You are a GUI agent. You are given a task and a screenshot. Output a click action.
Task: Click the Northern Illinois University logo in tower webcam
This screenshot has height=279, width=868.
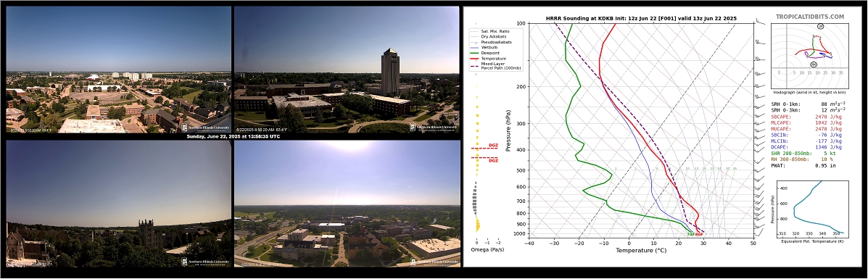(433, 128)
